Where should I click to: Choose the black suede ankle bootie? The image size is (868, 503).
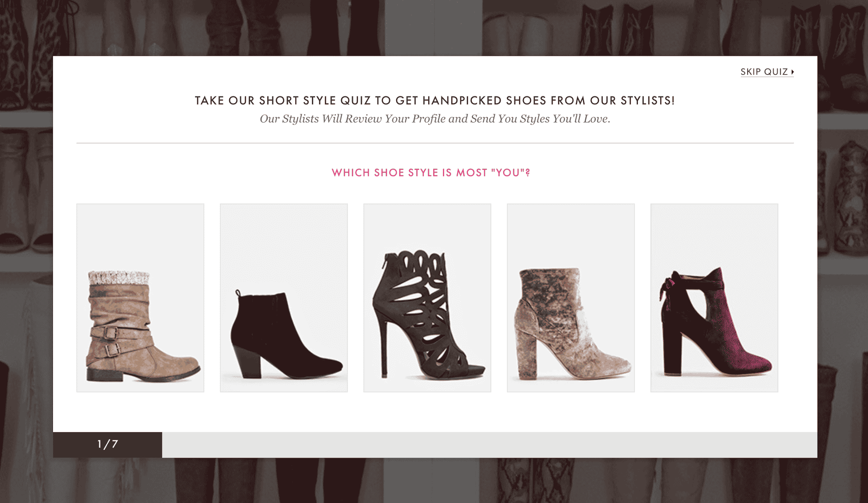click(x=284, y=298)
